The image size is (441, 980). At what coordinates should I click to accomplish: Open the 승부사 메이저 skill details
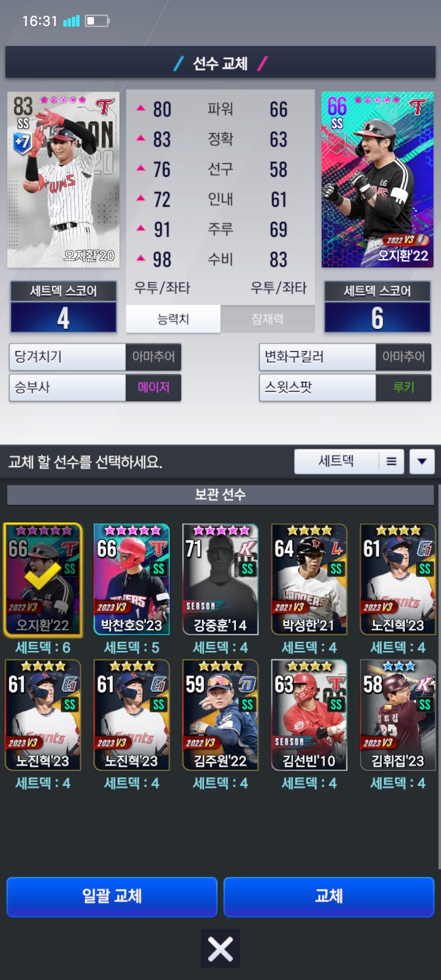click(x=95, y=387)
